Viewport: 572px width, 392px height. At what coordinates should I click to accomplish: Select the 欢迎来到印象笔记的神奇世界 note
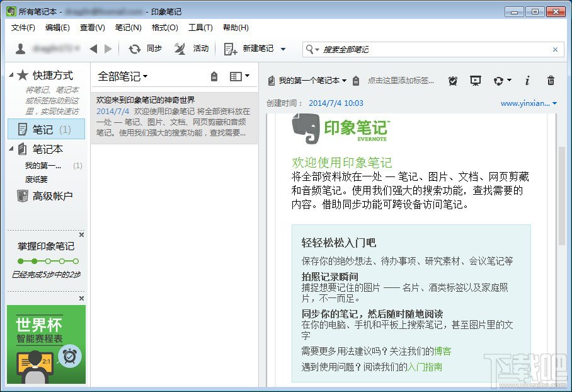(174, 118)
